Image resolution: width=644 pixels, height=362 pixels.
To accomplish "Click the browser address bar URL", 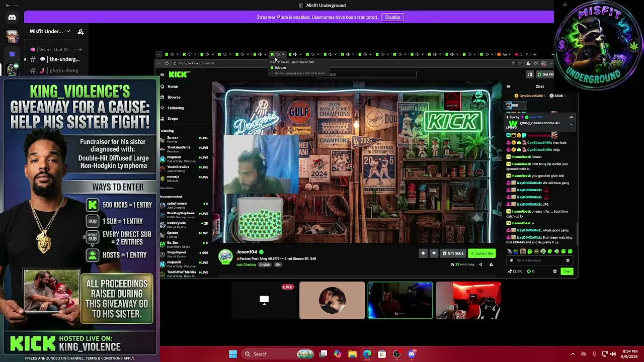I will click(x=196, y=63).
